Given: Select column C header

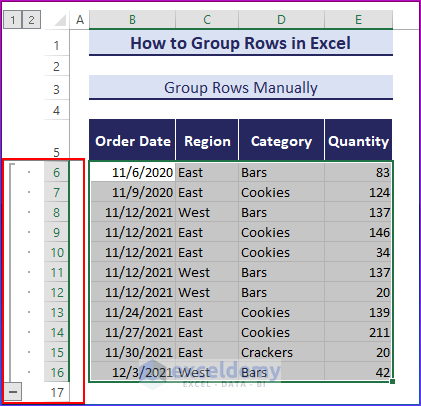Looking at the screenshot, I should pyautogui.click(x=207, y=20).
